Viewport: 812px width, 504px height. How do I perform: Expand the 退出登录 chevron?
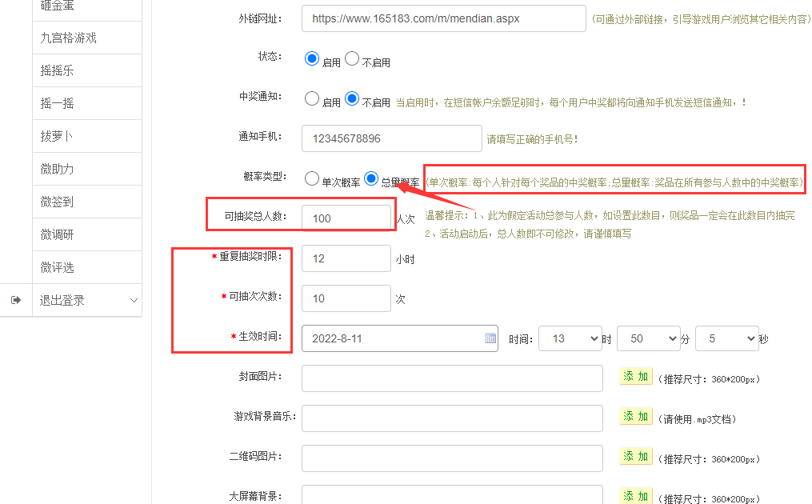[x=133, y=301]
